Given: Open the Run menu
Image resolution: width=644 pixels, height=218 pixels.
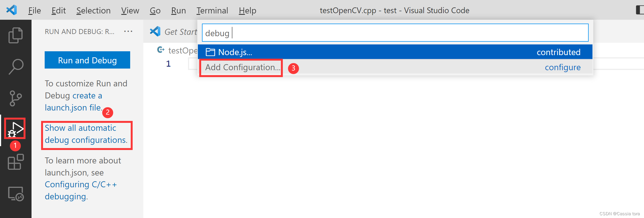Looking at the screenshot, I should point(178,10).
